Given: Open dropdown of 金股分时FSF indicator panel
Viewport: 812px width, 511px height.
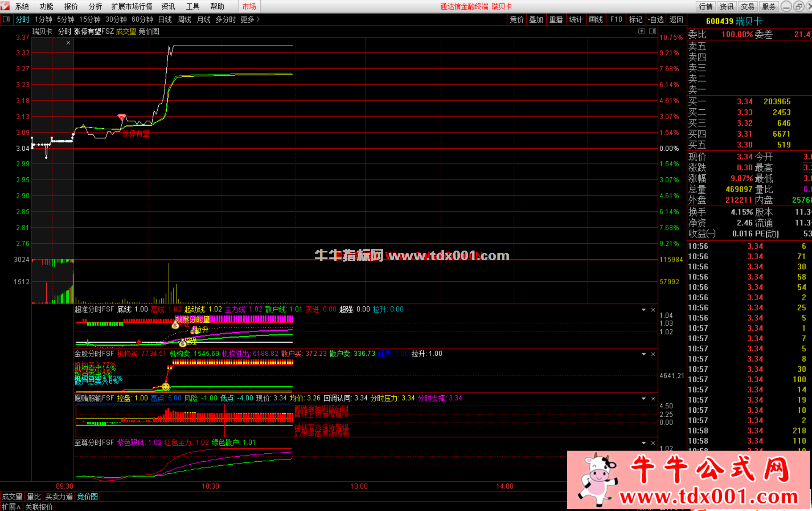Looking at the screenshot, I should (x=643, y=354).
